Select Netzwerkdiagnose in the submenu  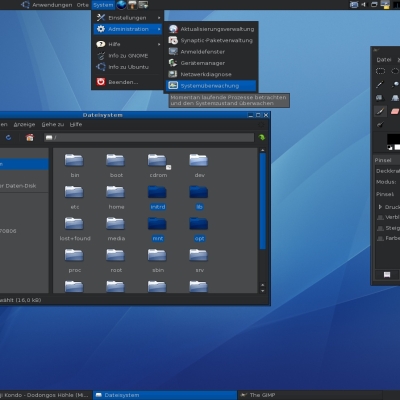click(x=211, y=74)
